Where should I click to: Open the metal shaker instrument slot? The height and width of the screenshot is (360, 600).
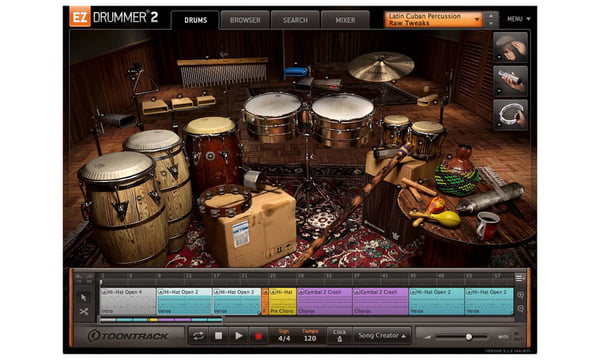(511, 81)
